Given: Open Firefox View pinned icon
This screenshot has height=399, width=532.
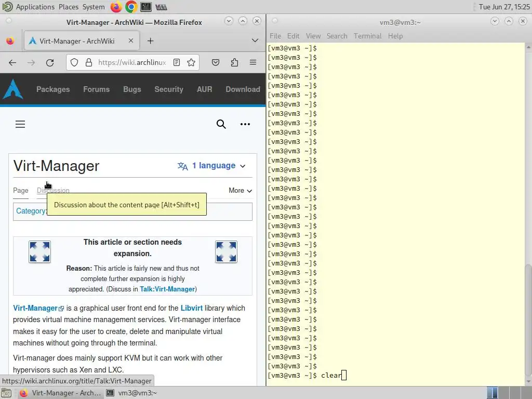Looking at the screenshot, I should [10, 41].
